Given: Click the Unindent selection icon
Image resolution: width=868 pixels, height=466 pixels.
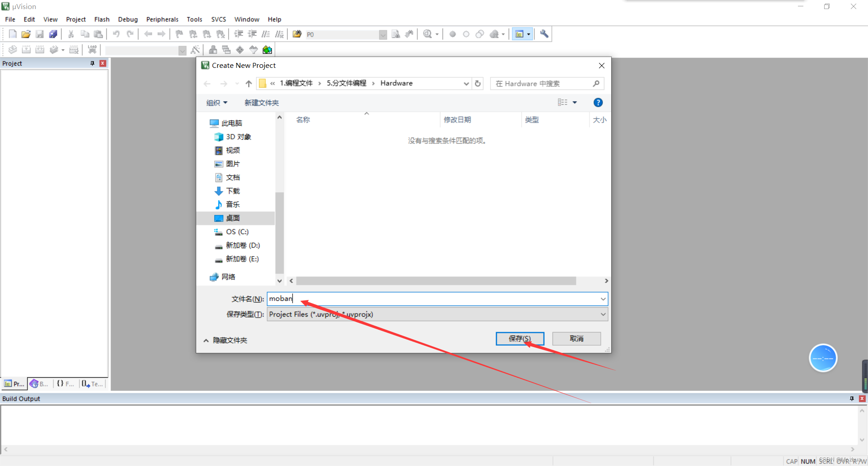Looking at the screenshot, I should [252, 34].
